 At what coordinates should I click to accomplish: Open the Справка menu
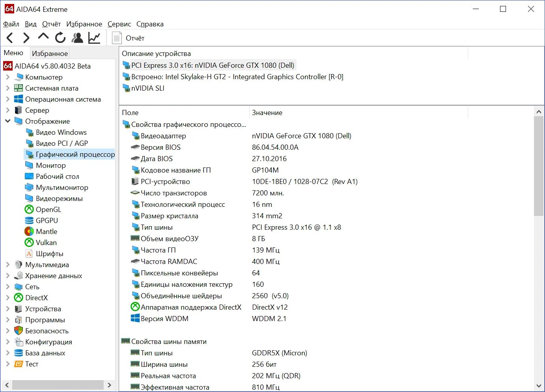pos(150,24)
